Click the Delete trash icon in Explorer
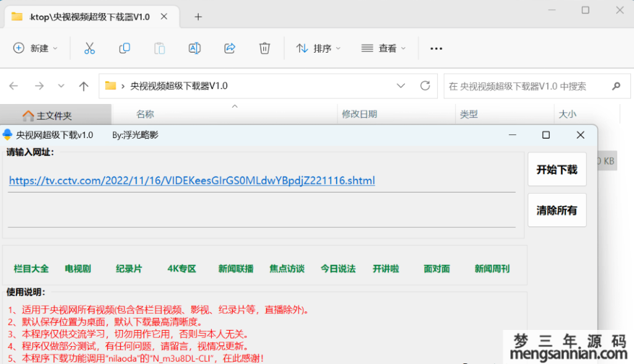634x364 pixels. point(264,48)
